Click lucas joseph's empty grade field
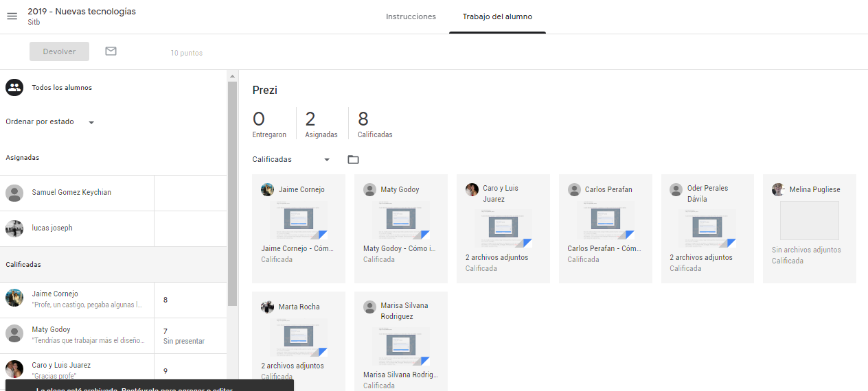Screen dimensions: 868x391 coord(190,229)
